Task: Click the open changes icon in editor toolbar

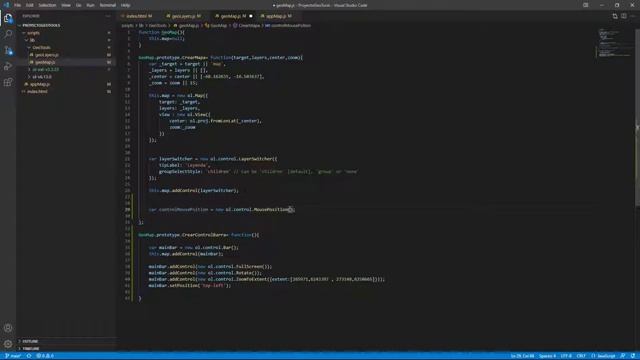Action: point(615,16)
